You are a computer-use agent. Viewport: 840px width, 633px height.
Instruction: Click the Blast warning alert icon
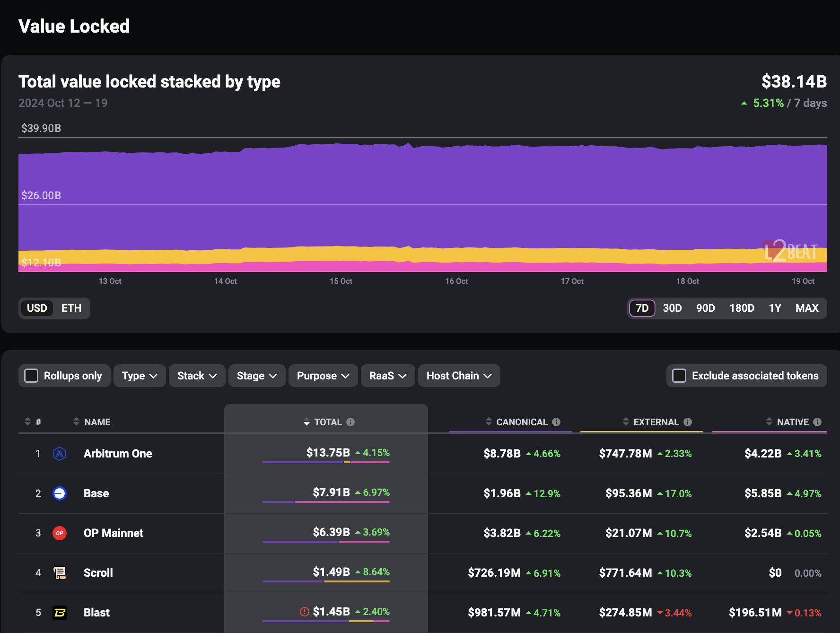point(305,612)
